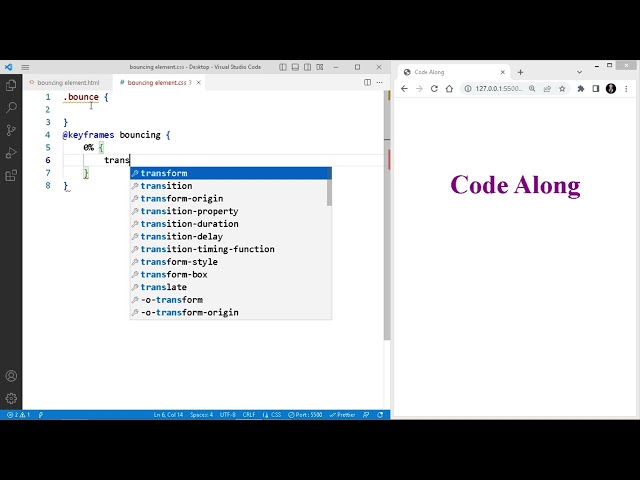This screenshot has width=640, height=480.
Task: Click the VS Code logo icon
Action: pos(8,67)
